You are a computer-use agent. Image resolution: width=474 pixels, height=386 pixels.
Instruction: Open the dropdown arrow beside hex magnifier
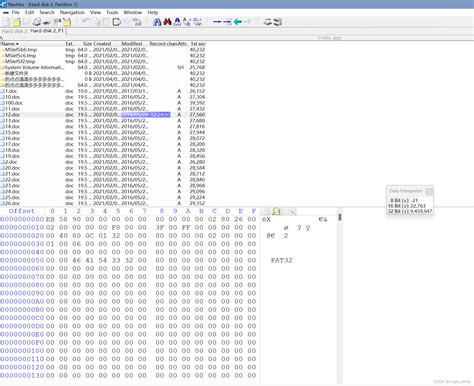tap(292, 211)
